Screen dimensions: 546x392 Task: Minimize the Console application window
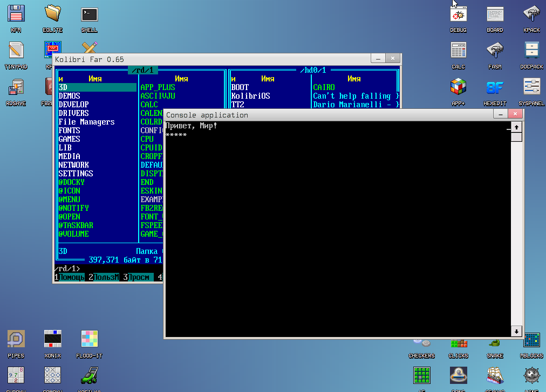point(501,114)
